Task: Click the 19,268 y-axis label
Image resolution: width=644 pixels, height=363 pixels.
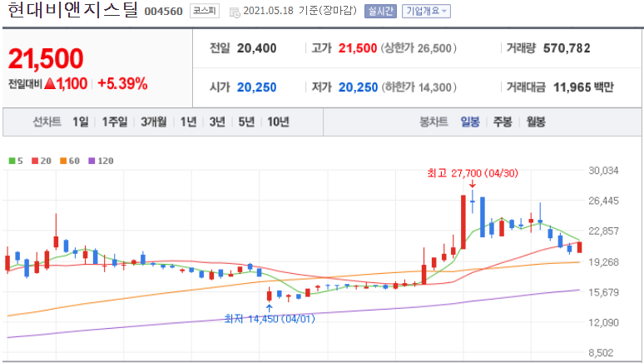Action: (603, 261)
